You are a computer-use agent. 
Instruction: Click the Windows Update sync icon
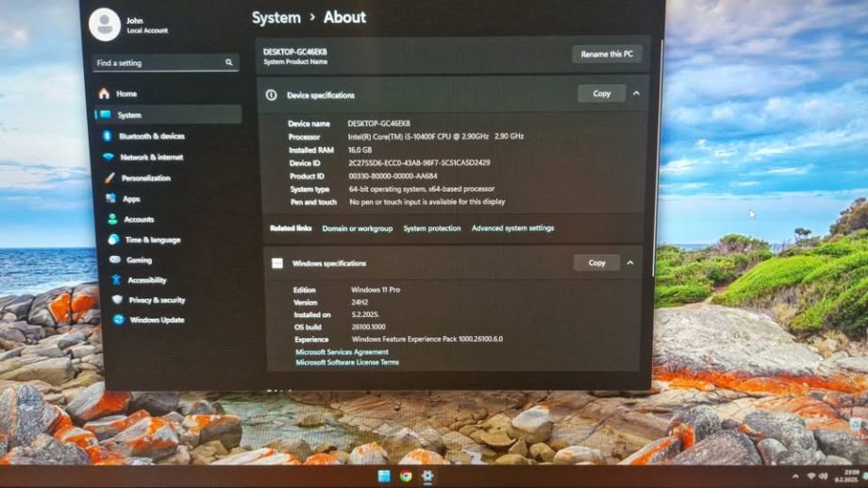coord(118,320)
